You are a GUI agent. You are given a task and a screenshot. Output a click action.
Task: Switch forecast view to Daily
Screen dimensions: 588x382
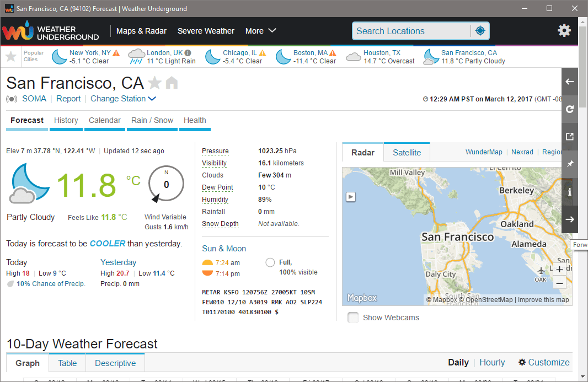[x=458, y=363]
